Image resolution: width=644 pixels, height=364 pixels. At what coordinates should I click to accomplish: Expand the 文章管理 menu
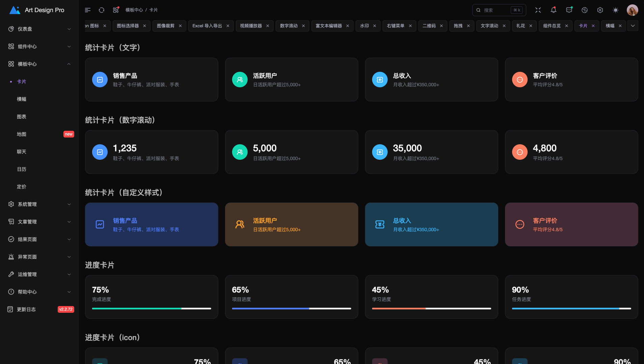(x=39, y=222)
